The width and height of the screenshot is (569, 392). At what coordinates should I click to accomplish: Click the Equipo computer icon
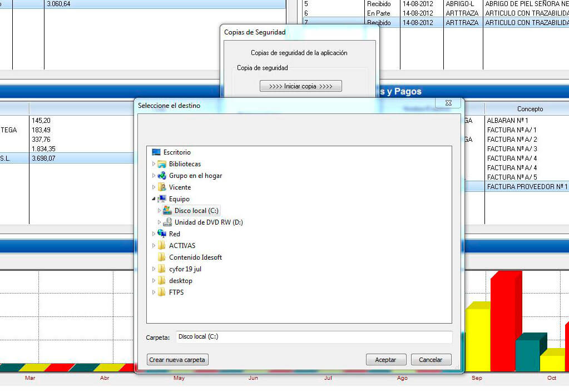(162, 199)
